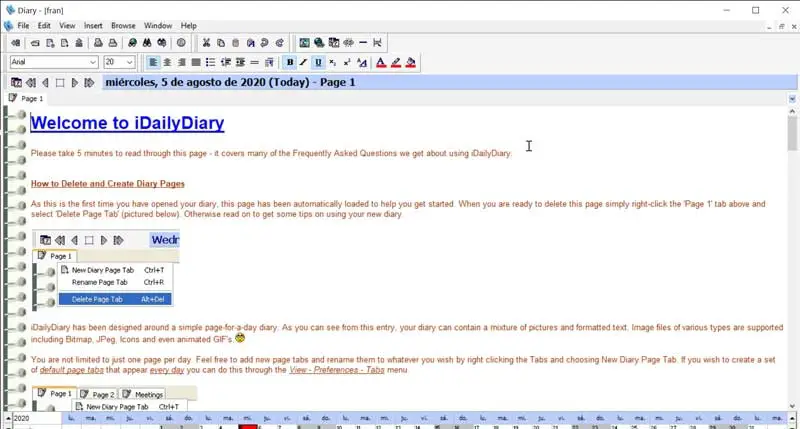This screenshot has height=429, width=800.
Task: Click the Copy icon beside the scissors
Action: [221, 43]
